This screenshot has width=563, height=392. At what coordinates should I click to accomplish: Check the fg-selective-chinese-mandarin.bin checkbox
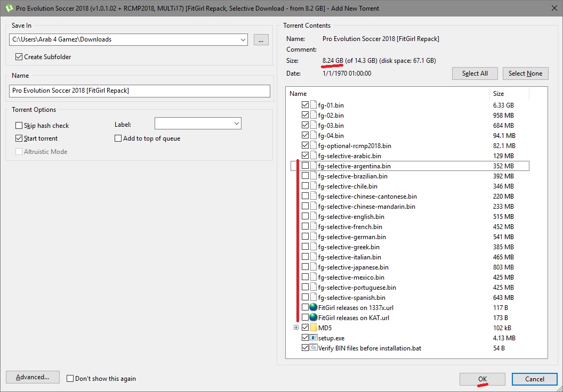[x=305, y=206]
